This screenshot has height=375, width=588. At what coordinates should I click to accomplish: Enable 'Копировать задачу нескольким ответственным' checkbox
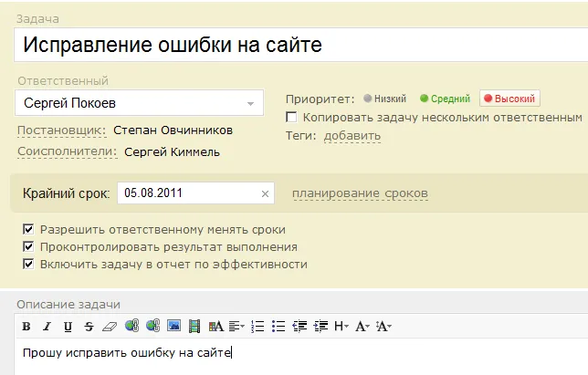click(291, 117)
